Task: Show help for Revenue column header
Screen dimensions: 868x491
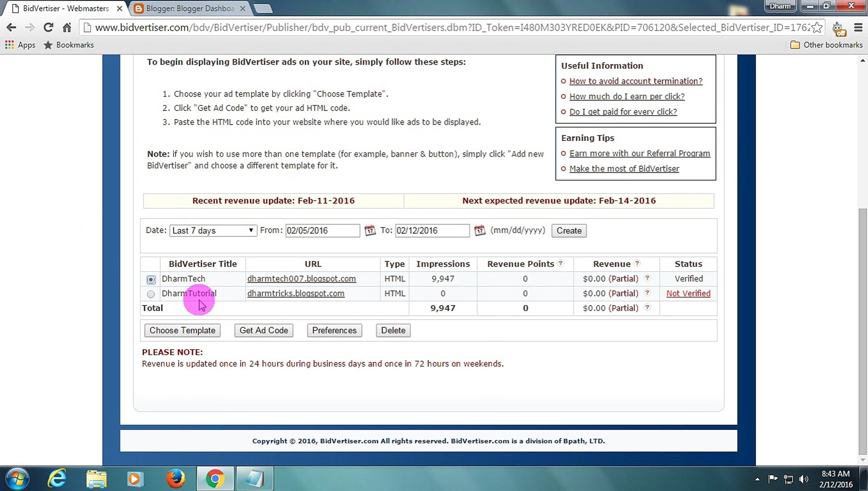Action: 637,263
